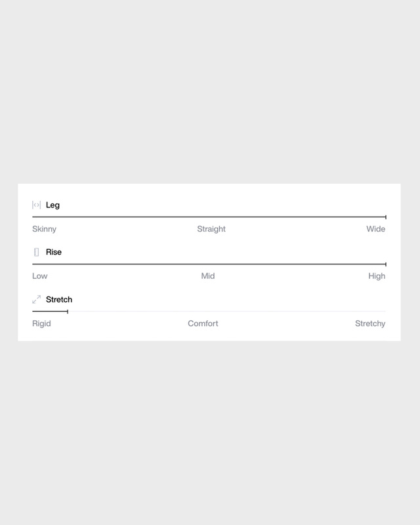This screenshot has height=525, width=420.
Task: Click the Stretch diagonal arrows icon
Action: tap(37, 299)
